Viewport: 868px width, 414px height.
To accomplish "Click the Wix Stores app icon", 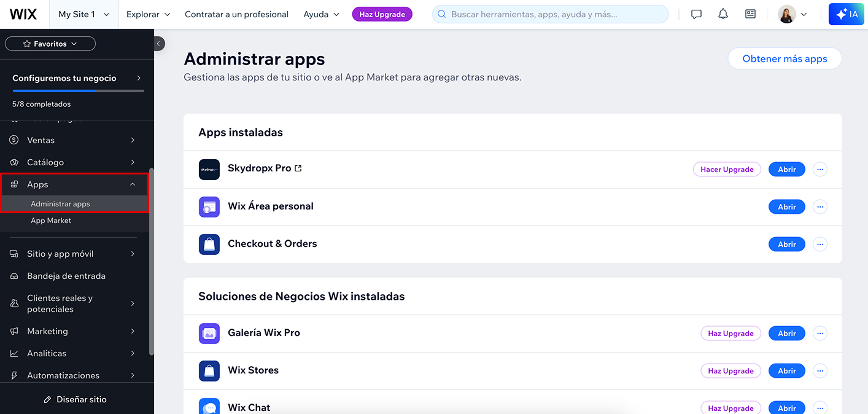I will pos(209,371).
